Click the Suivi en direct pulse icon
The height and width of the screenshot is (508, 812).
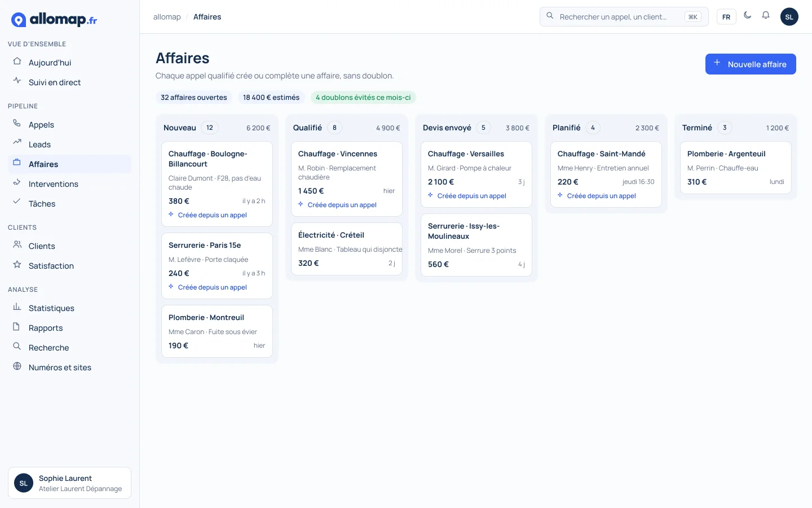click(17, 81)
